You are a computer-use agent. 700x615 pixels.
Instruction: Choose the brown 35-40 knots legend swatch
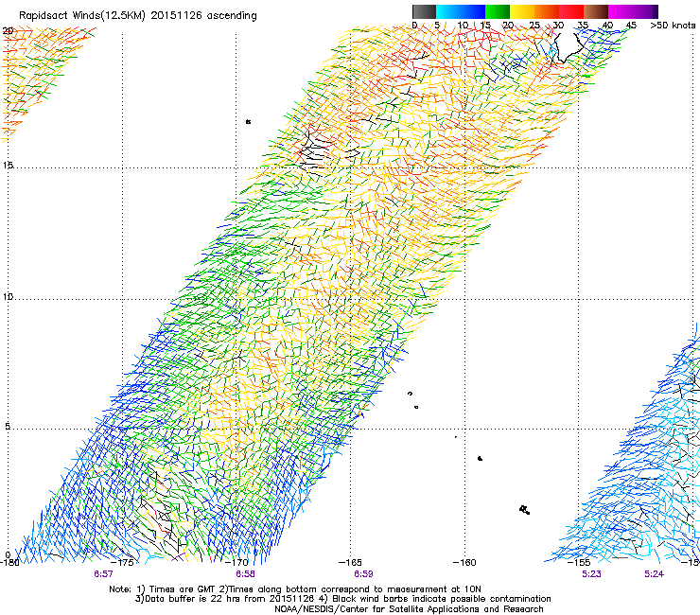(x=596, y=11)
